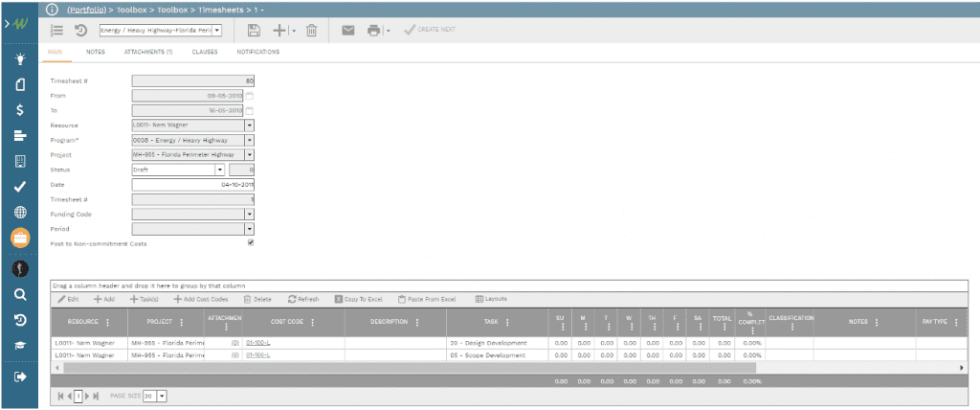Open the info icon beside the breadcrumb
The image size is (980, 410).
pos(53,10)
